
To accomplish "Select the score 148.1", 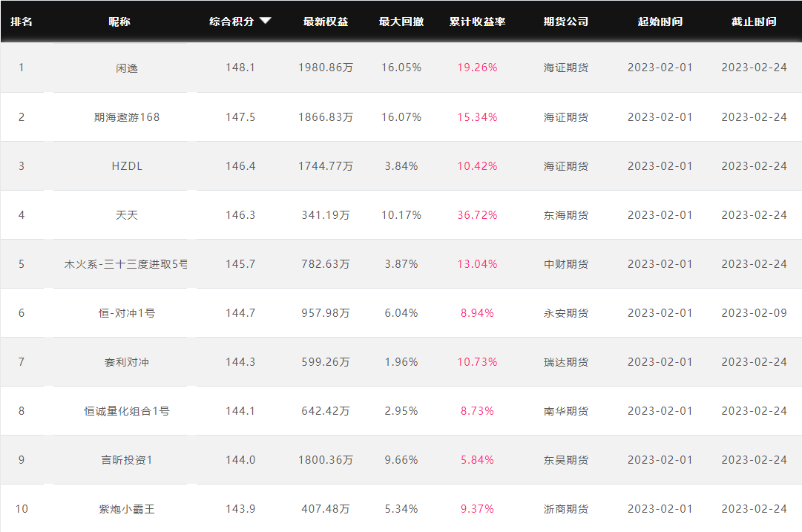I will pos(240,68).
